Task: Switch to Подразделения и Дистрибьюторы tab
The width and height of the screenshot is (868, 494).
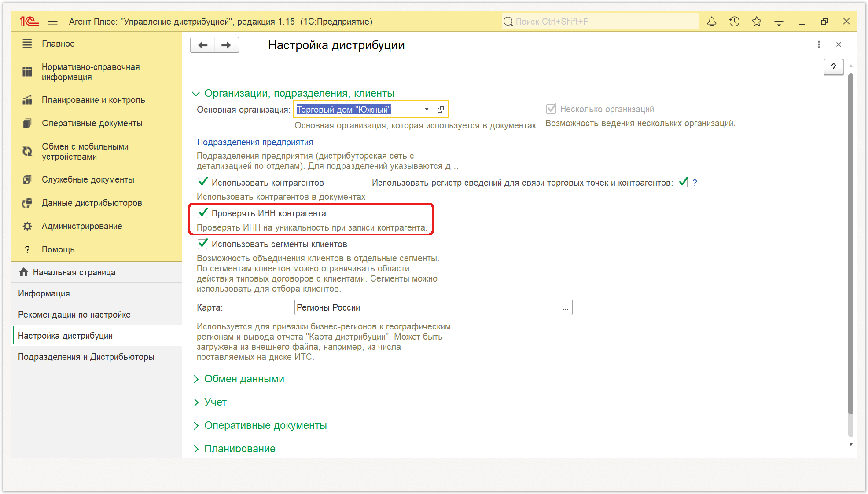Action: pos(97,357)
